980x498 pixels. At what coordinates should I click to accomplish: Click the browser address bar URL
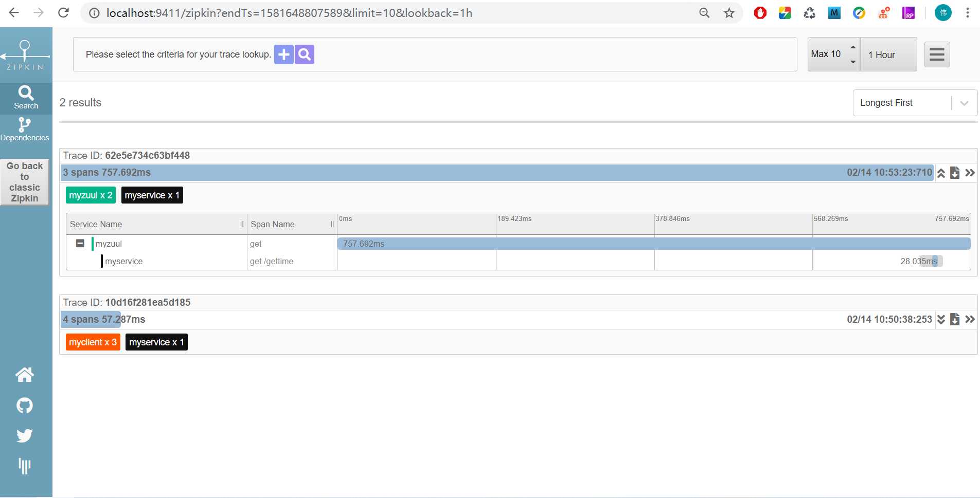tap(289, 13)
